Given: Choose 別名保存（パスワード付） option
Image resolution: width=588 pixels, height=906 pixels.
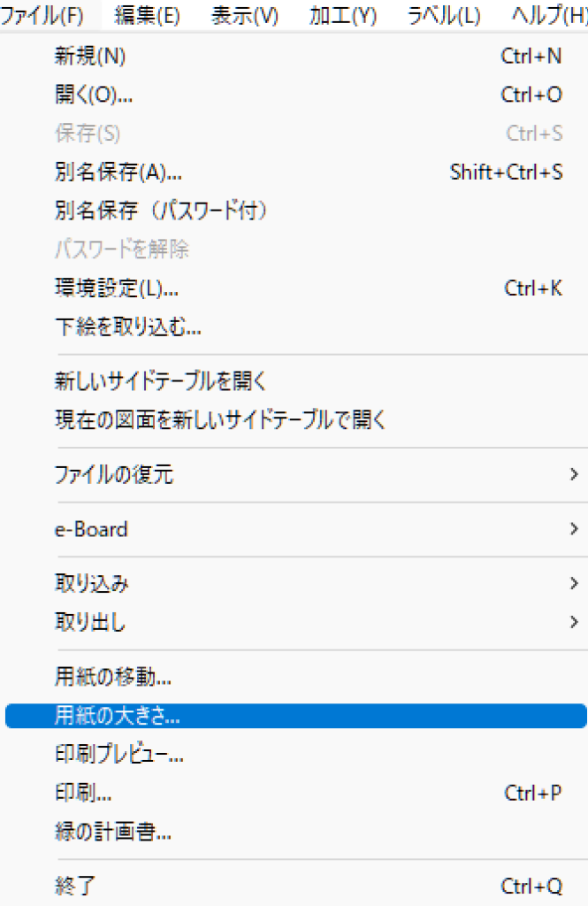Looking at the screenshot, I should click(161, 211).
